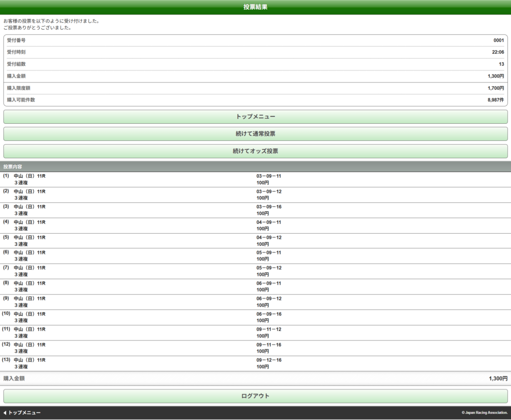This screenshot has height=420, width=511.
Task: Select bet entry (5) 04-09-12
Action: click(255, 241)
